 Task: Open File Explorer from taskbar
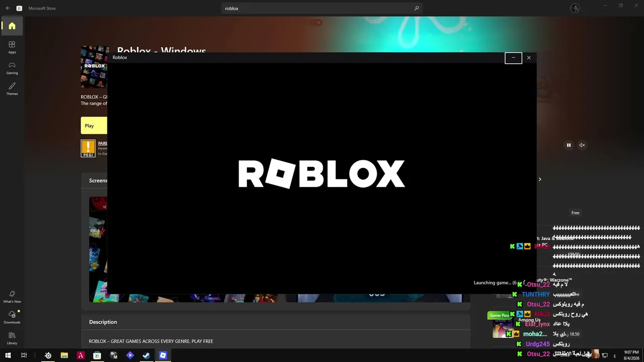(x=64, y=355)
